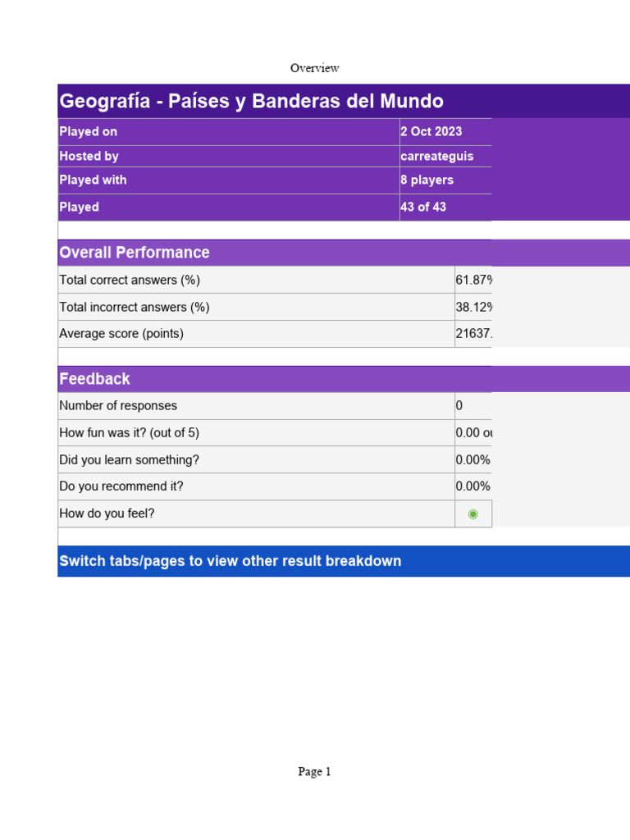The width and height of the screenshot is (630, 840).
Task: Click the How fun was it value cell
Action: click(x=473, y=433)
